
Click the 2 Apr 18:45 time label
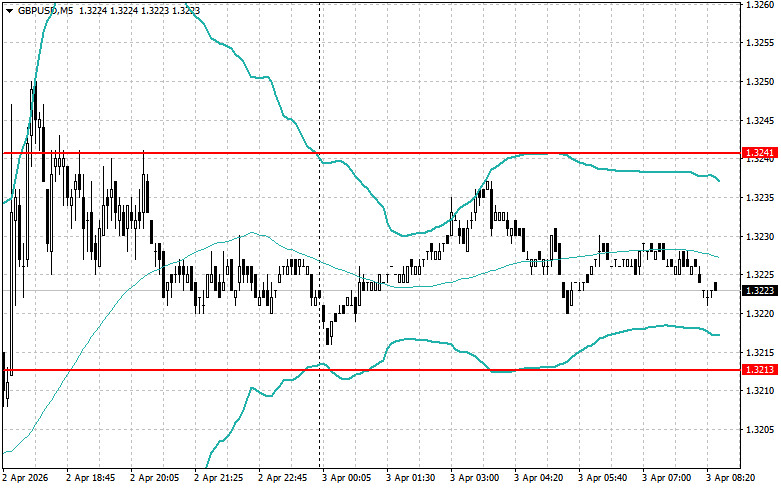click(91, 478)
